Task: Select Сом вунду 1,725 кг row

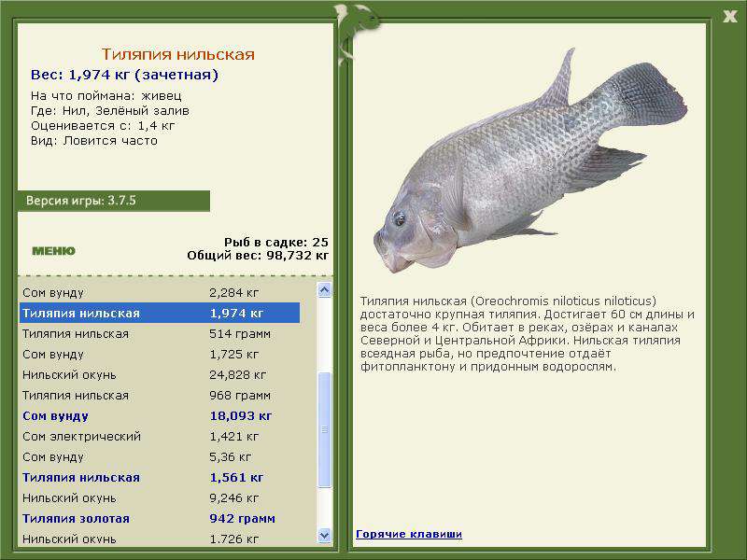Action: coord(160,355)
